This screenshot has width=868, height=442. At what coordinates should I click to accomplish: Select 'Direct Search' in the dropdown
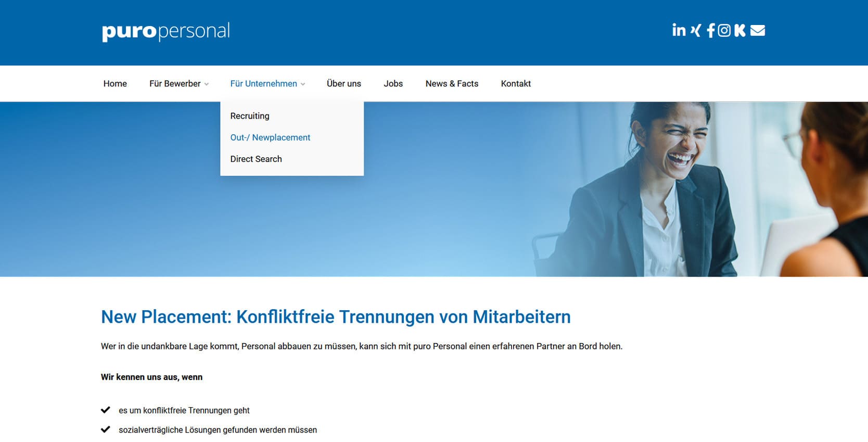pyautogui.click(x=256, y=159)
